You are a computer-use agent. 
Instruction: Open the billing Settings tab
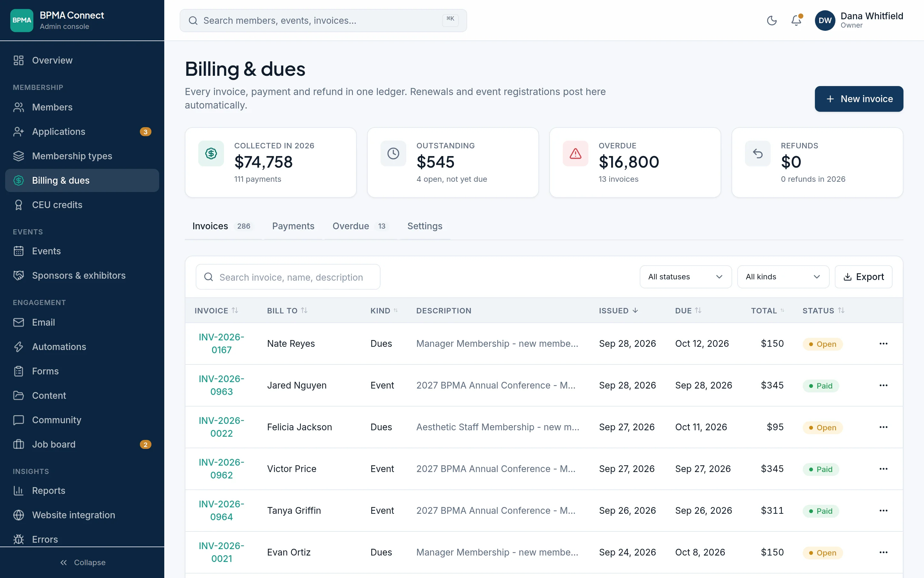tap(424, 226)
